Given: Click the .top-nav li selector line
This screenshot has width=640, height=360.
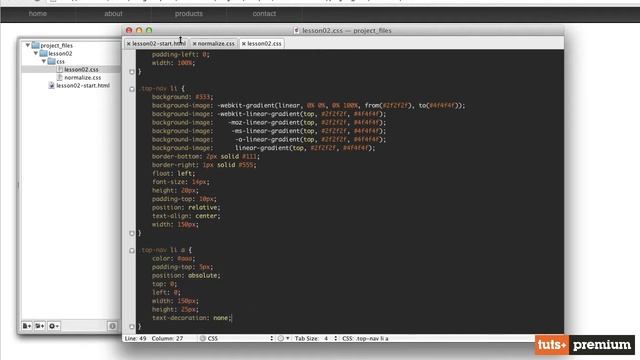Looking at the screenshot, I should point(162,88).
